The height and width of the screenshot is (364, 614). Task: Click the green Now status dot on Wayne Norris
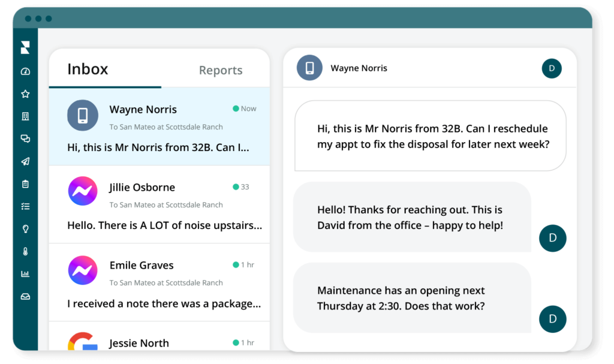[236, 109]
